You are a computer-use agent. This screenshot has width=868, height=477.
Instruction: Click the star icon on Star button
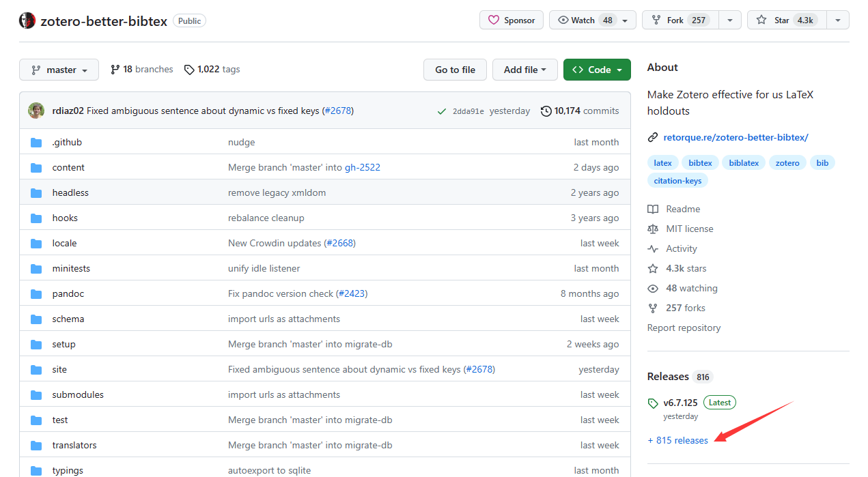click(x=761, y=20)
